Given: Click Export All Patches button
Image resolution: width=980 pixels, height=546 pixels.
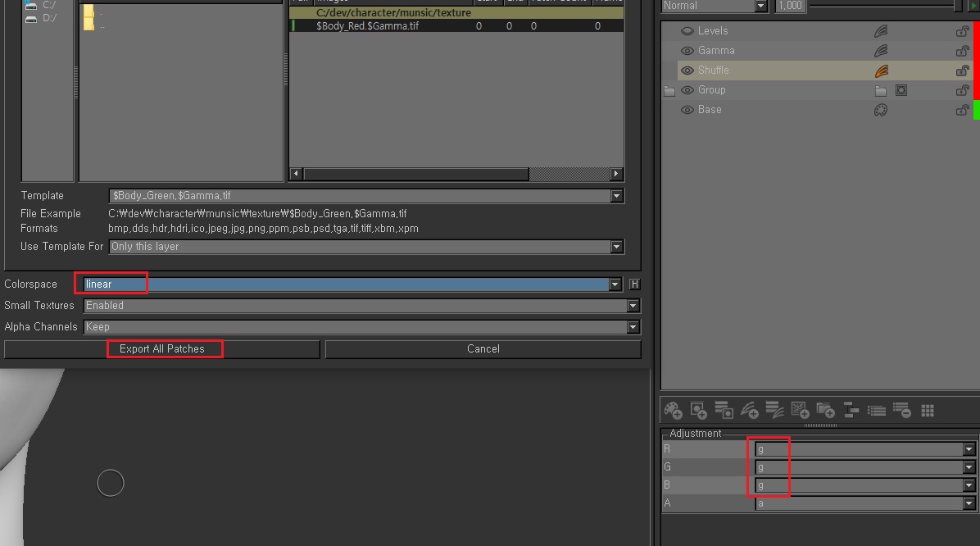Looking at the screenshot, I should point(162,349).
